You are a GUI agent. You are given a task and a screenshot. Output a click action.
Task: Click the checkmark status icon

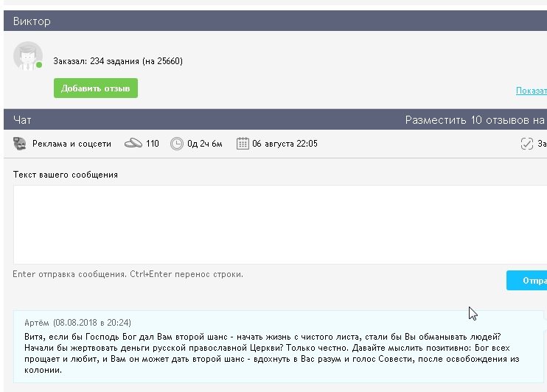click(x=527, y=144)
